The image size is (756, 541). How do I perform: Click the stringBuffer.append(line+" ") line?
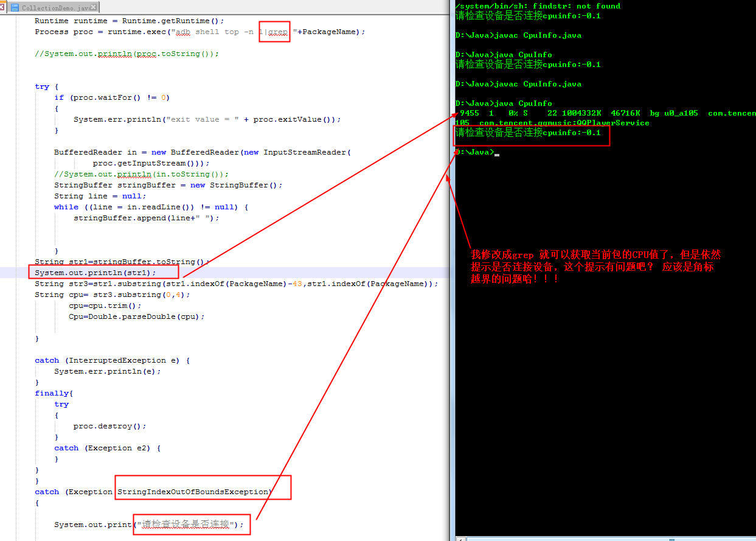pos(147,218)
